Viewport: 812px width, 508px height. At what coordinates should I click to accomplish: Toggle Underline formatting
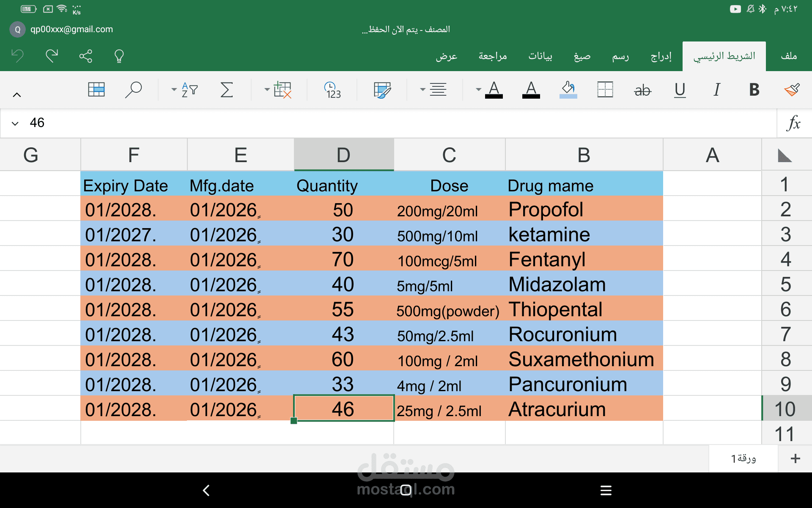679,90
